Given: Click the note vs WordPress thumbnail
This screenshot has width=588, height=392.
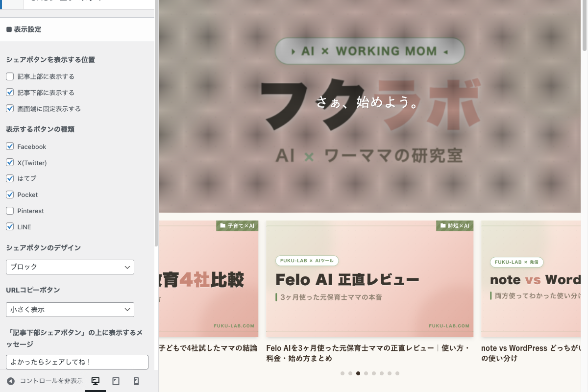Looking at the screenshot, I should point(531,279).
